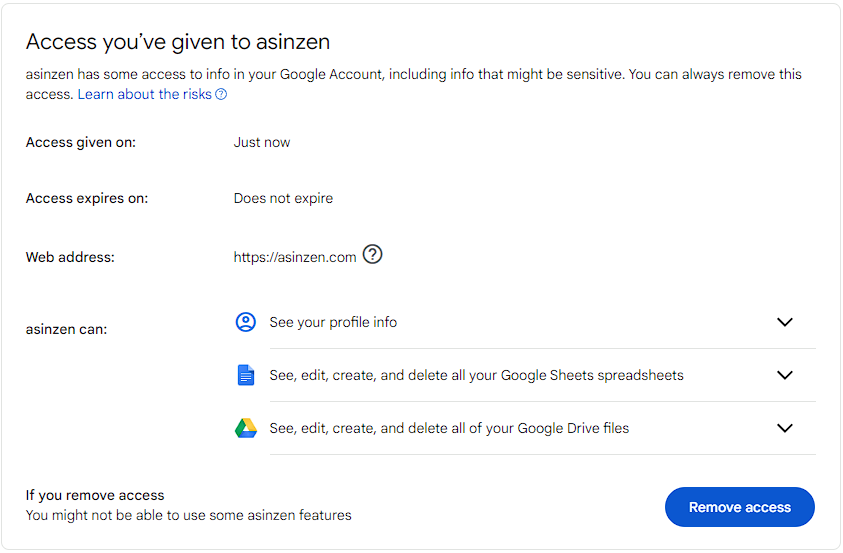Click the Access expires on label
Screen dimensions: 843x553
point(87,198)
